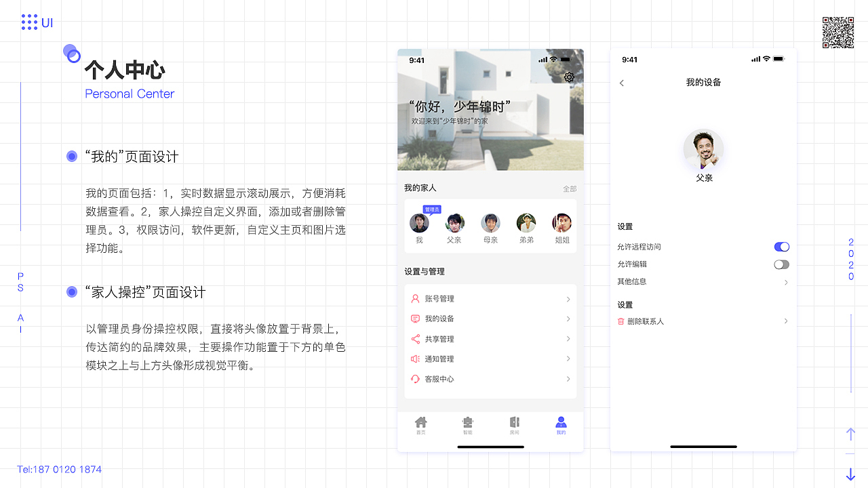This screenshot has width=868, height=488.
Task: Open the 智能 smart tab
Action: (467, 426)
